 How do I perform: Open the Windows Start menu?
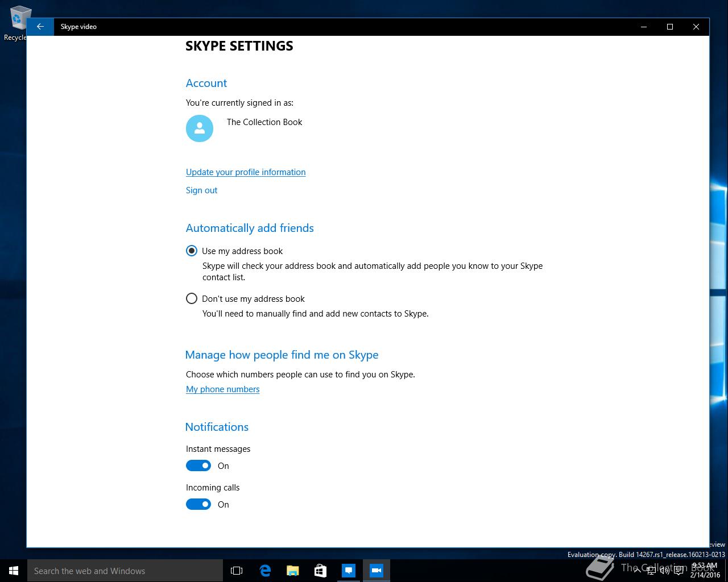[14, 571]
